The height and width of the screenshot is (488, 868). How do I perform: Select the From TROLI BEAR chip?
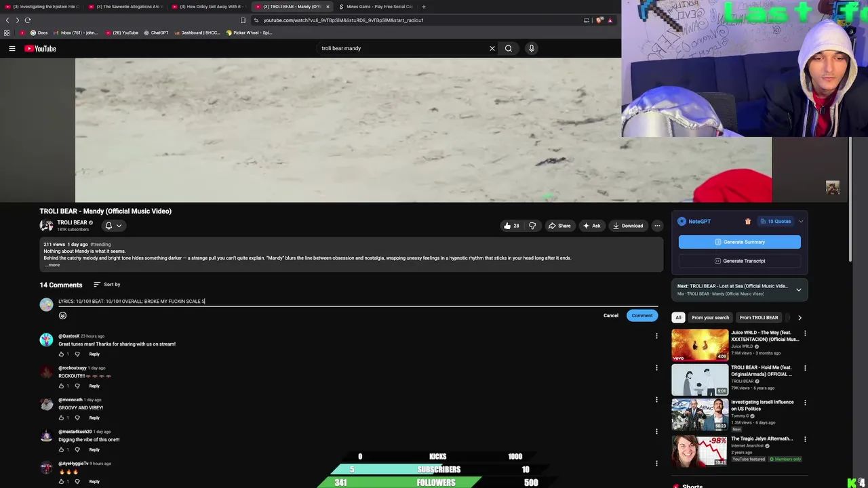pyautogui.click(x=759, y=317)
